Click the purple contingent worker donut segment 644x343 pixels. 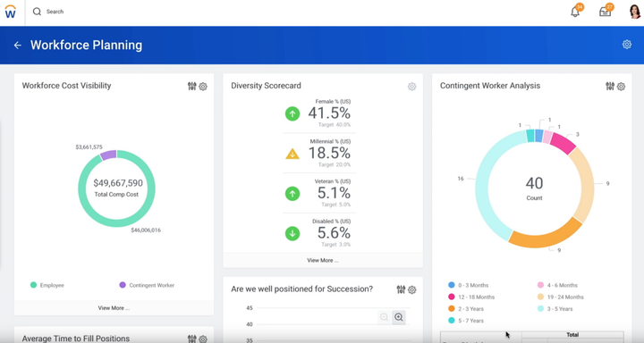(x=108, y=155)
